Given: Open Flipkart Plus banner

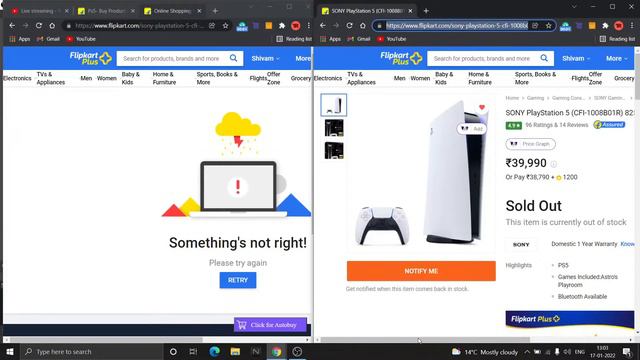Looking at the screenshot, I should pyautogui.click(x=570, y=319).
